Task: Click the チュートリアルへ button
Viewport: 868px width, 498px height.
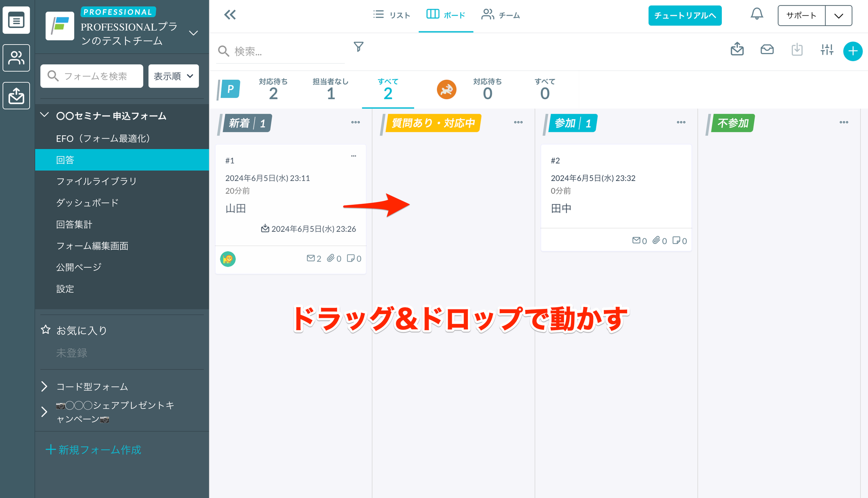Action: point(684,16)
